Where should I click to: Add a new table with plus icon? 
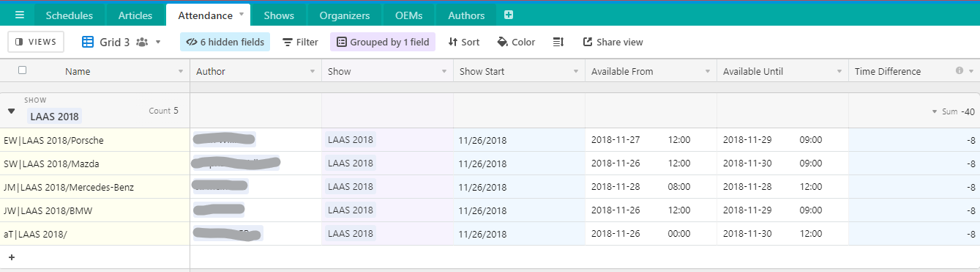point(509,15)
